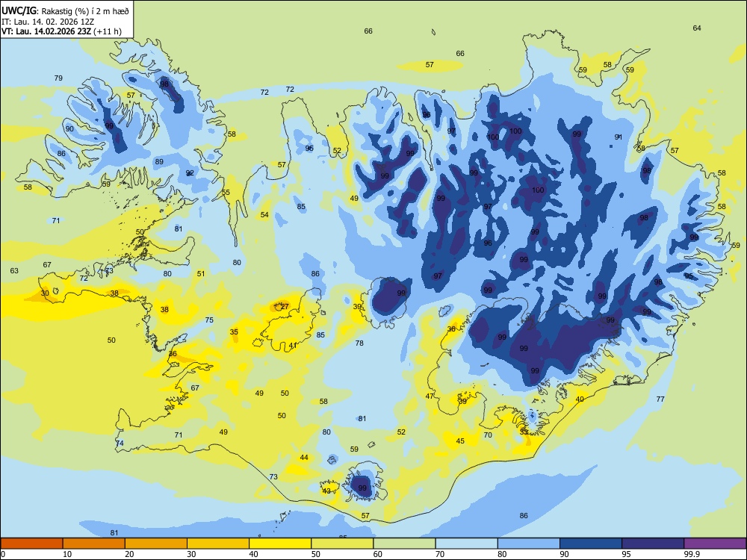Click the humidity value 78
The image size is (747, 560).
click(359, 343)
